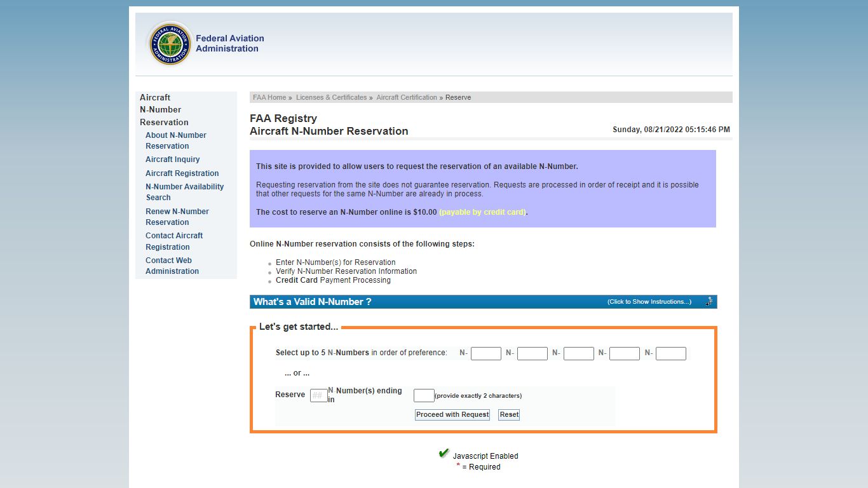
Task: Click the ending-in two-character field
Action: (x=424, y=395)
